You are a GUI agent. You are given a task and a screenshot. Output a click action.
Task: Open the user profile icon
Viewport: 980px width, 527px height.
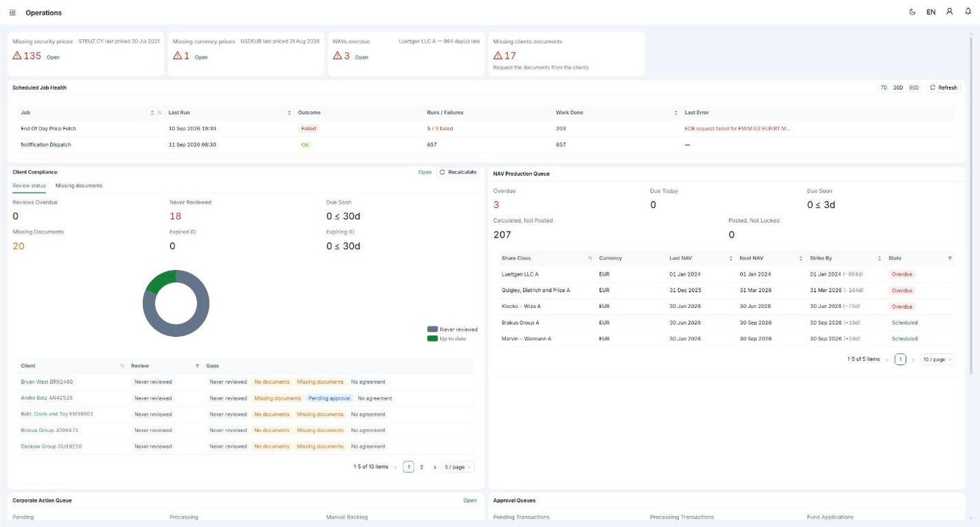[x=949, y=12]
